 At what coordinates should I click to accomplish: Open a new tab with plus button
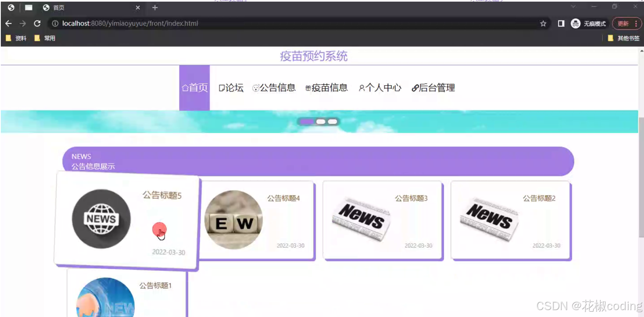pyautogui.click(x=155, y=7)
